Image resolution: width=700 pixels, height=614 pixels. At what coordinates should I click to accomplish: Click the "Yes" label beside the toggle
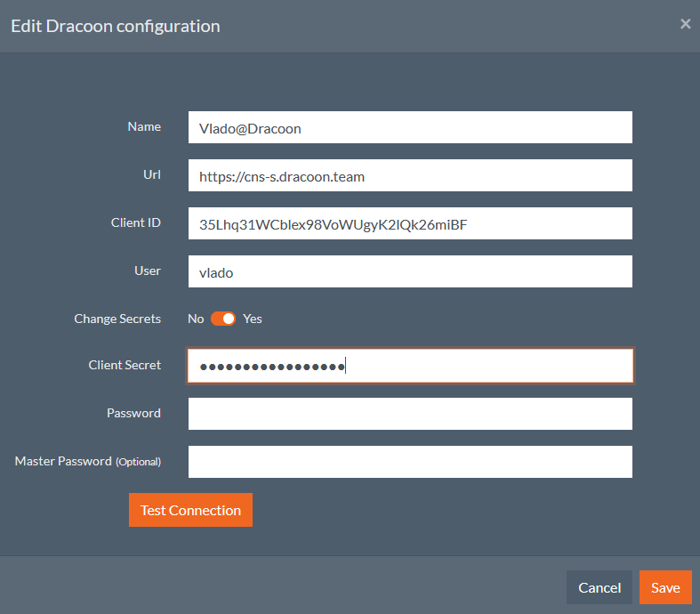click(x=253, y=319)
